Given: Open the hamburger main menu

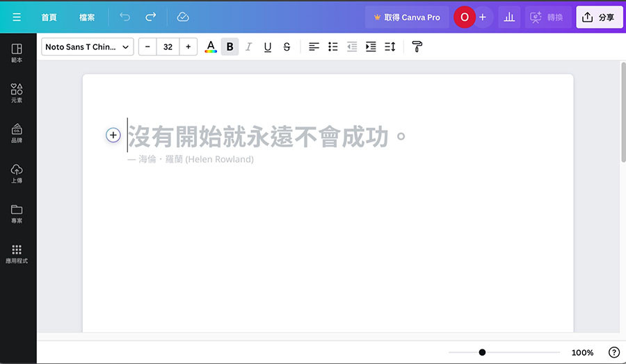Looking at the screenshot, I should [x=17, y=17].
